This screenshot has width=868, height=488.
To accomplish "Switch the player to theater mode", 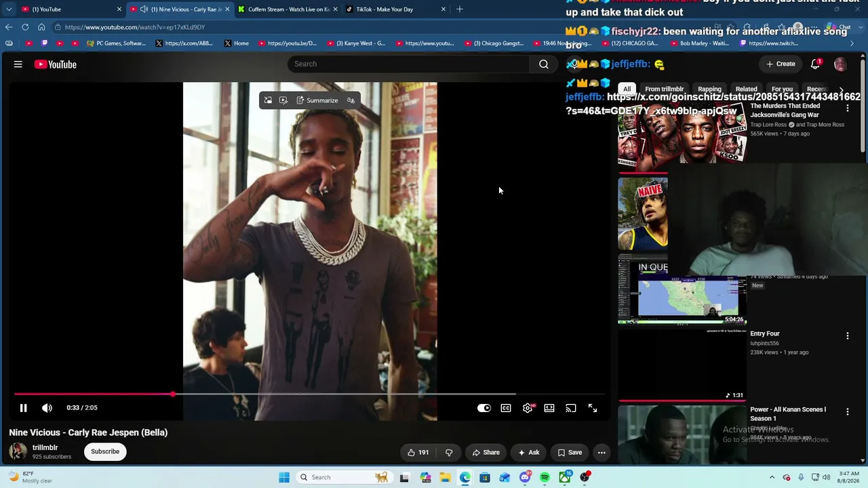I will click(549, 408).
